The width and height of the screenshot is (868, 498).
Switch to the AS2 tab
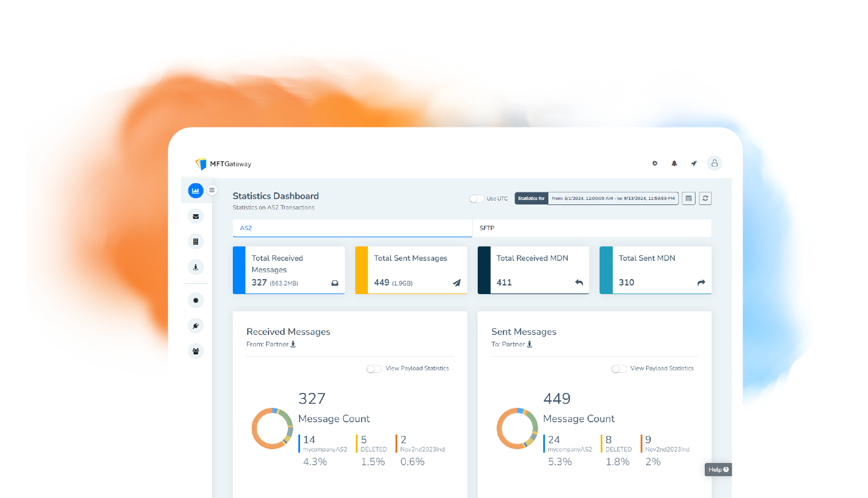[x=352, y=228]
